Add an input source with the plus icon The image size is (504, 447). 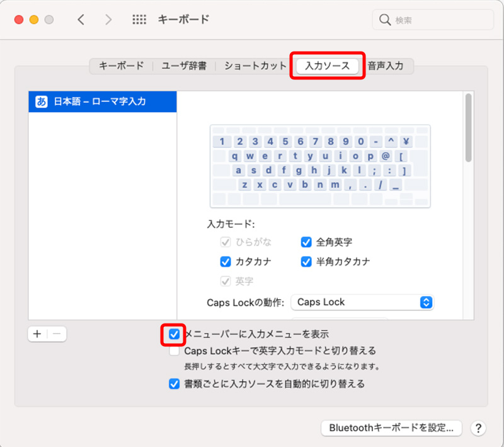tap(37, 334)
